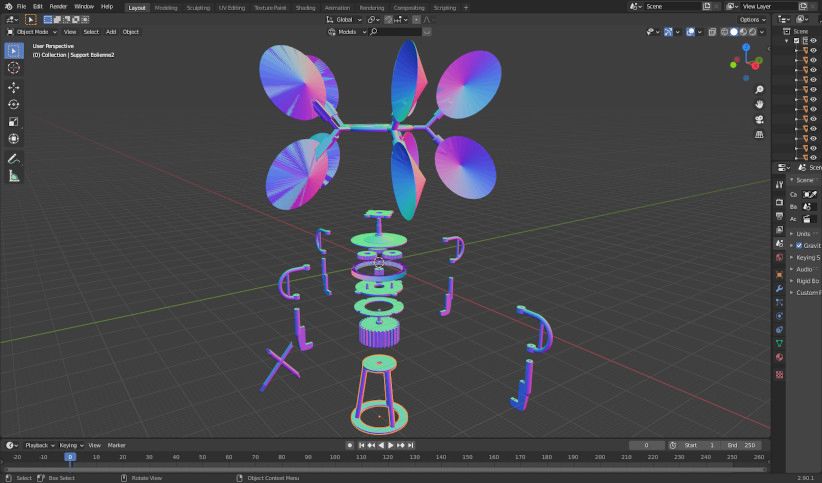Select the Cursor tool

pyautogui.click(x=14, y=68)
